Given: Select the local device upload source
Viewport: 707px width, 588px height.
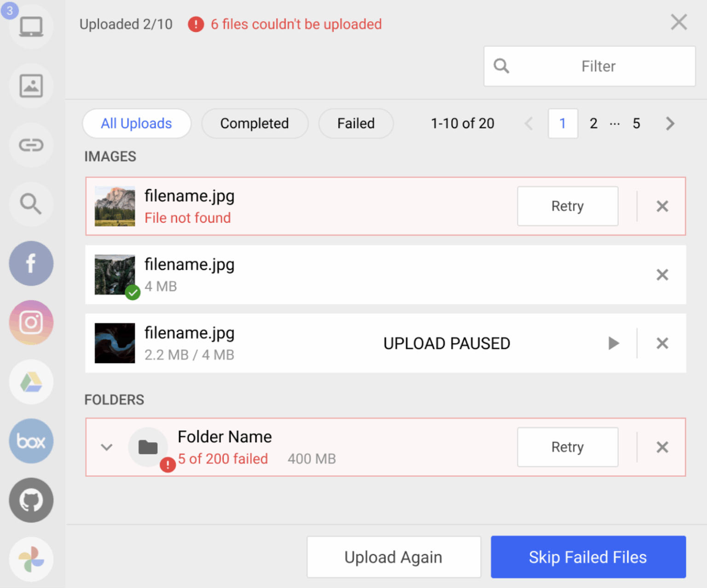Looking at the screenshot, I should click(x=31, y=26).
